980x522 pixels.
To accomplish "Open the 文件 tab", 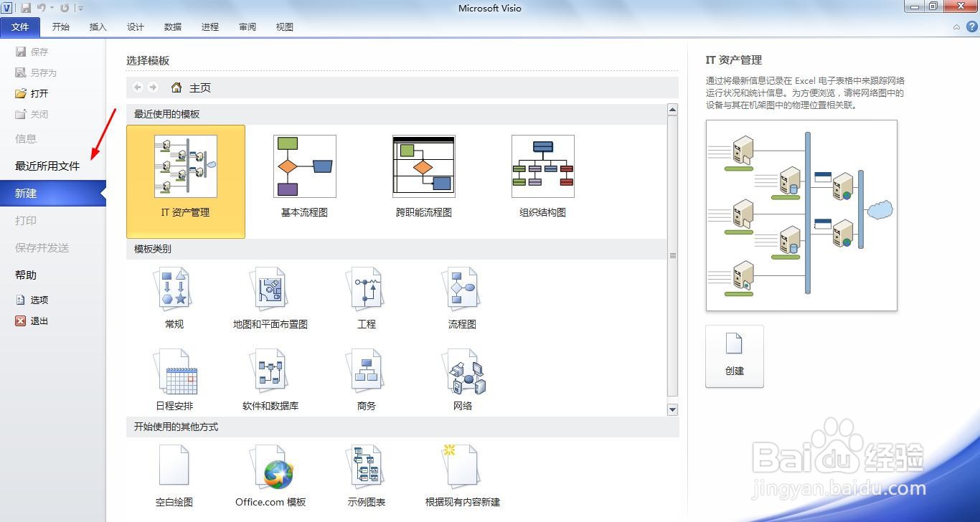I will [x=21, y=27].
